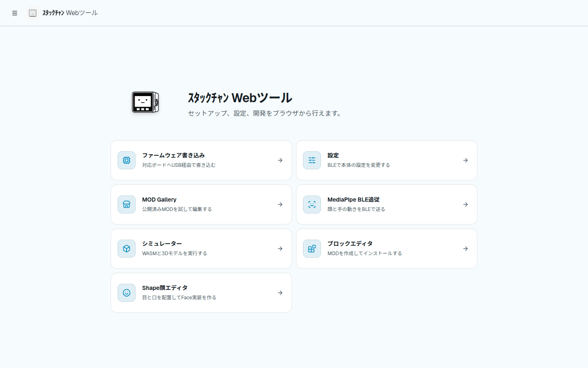Click the arrow on シミュレーター card
The width and height of the screenshot is (588, 368).
coord(280,249)
